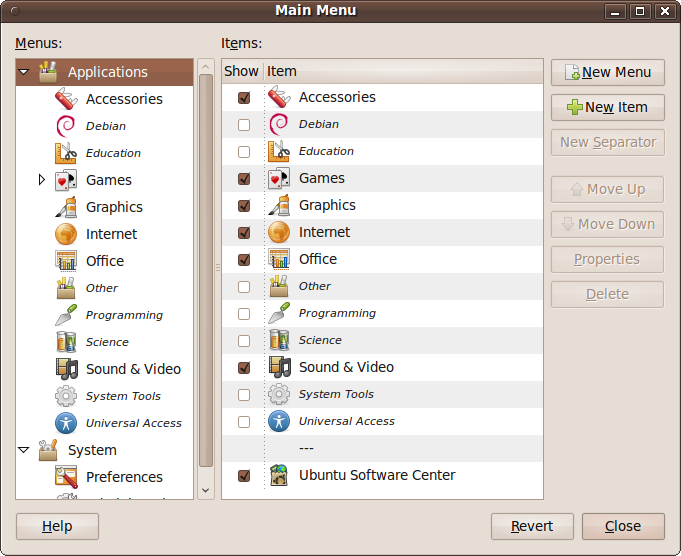This screenshot has width=681, height=556.
Task: Select Programming label in the Menus tree
Action: pyautogui.click(x=124, y=315)
